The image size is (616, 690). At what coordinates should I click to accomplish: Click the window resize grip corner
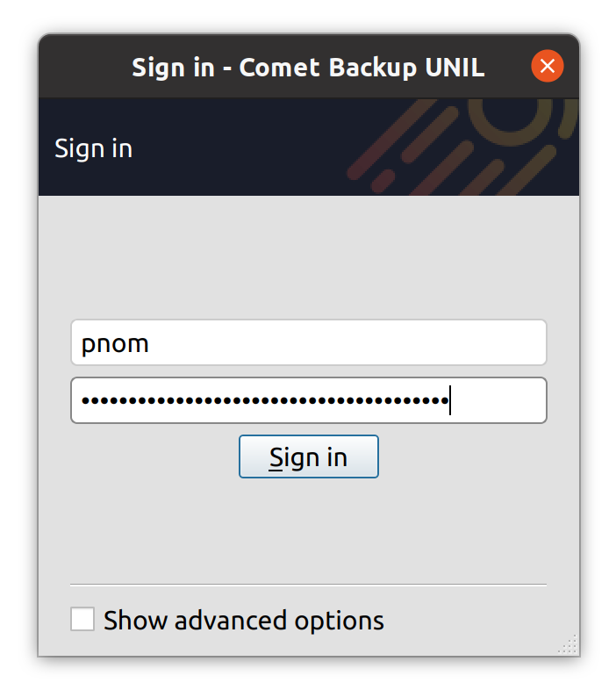pos(569,645)
